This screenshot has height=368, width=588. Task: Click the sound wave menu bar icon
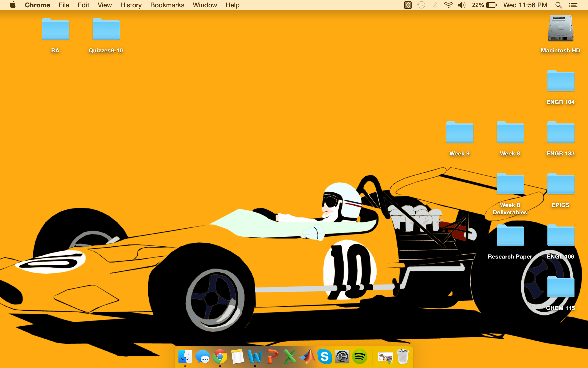(x=408, y=5)
